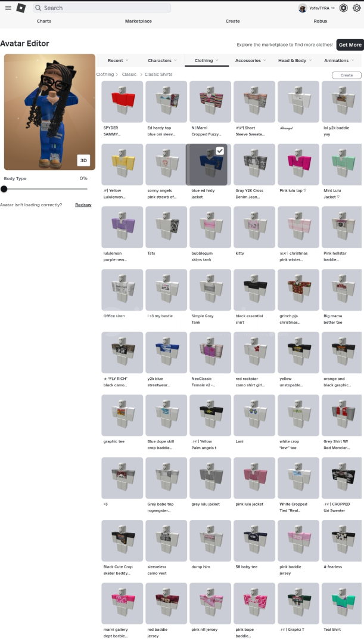This screenshot has height=644, width=364.
Task: Select the Teal Shirt item thumbnail
Action: click(x=342, y=603)
